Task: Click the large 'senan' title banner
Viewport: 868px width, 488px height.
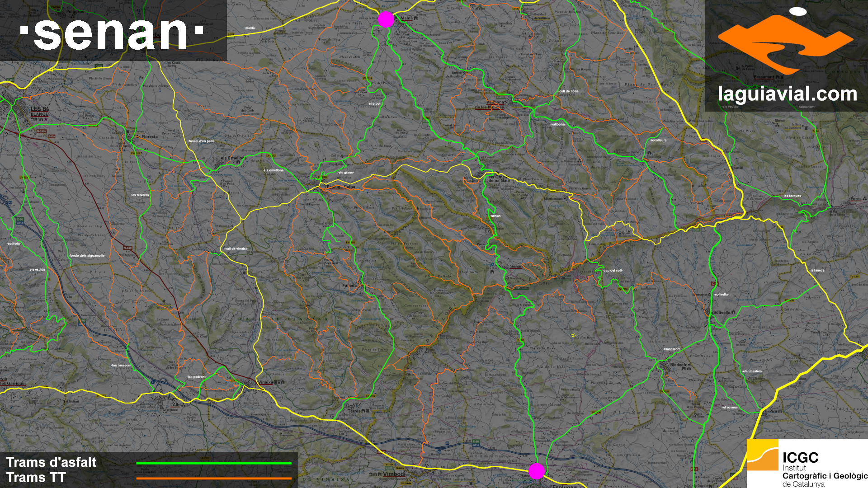Action: pyautogui.click(x=112, y=31)
